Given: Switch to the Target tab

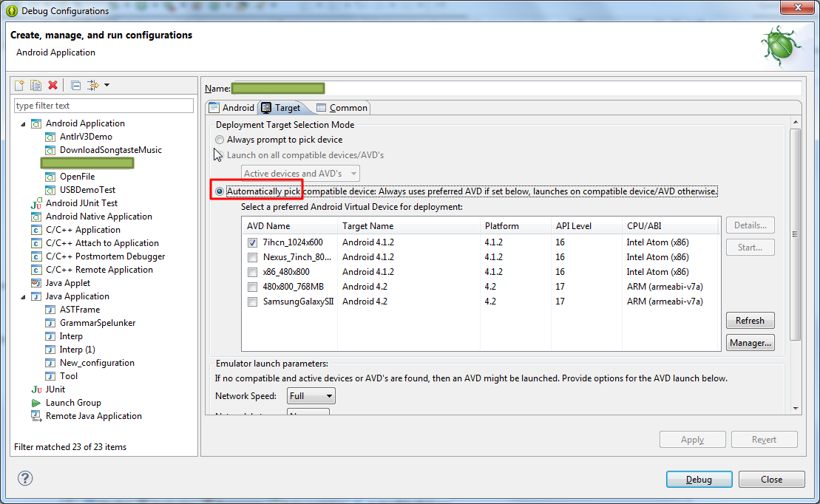Looking at the screenshot, I should [282, 108].
